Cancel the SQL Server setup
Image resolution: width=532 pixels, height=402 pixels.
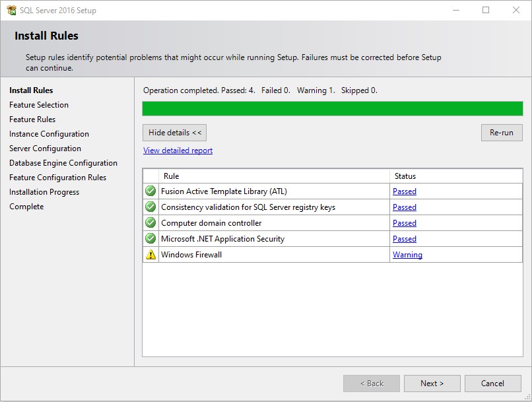pyautogui.click(x=492, y=384)
